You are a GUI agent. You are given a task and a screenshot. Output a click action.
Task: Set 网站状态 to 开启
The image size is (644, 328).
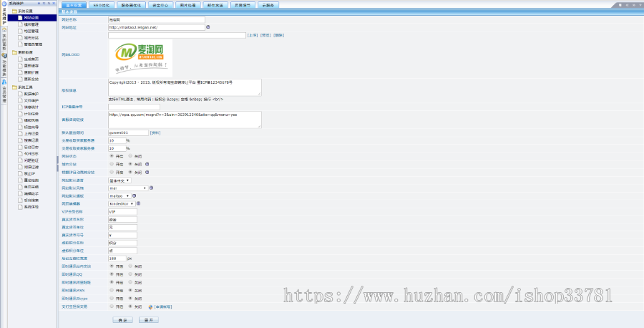pyautogui.click(x=112, y=156)
